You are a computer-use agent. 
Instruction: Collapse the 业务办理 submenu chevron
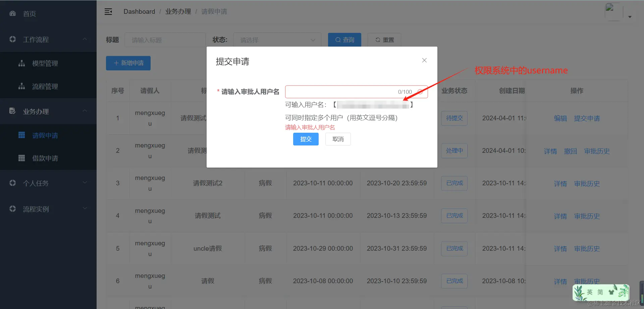[x=85, y=111]
